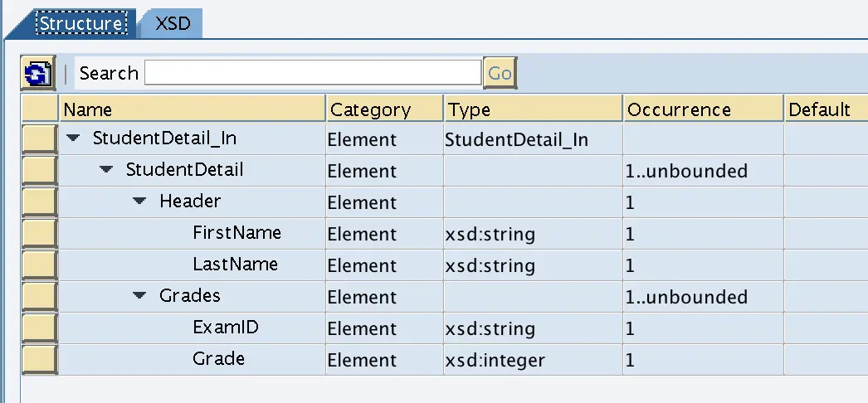This screenshot has height=403, width=868.
Task: Collapse the Grades node
Action: pos(139,296)
